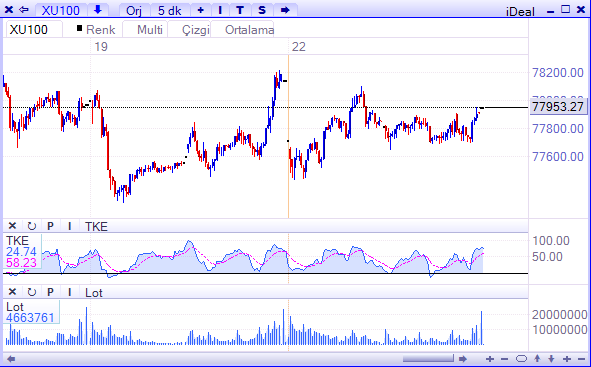Close the TKE indicator panel
The image size is (591, 367).
point(12,226)
